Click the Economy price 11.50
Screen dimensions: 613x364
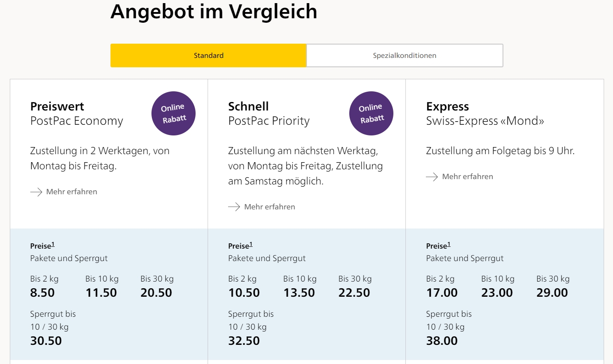[x=101, y=293]
